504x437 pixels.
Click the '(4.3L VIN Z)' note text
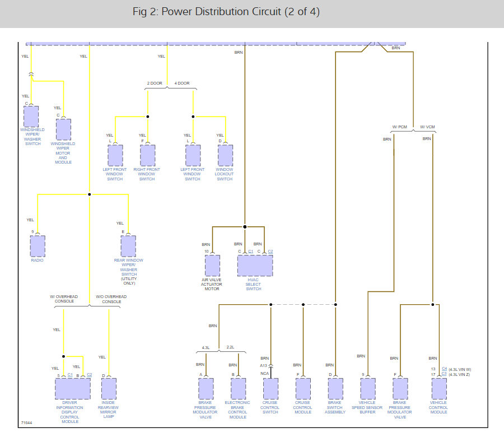click(459, 374)
